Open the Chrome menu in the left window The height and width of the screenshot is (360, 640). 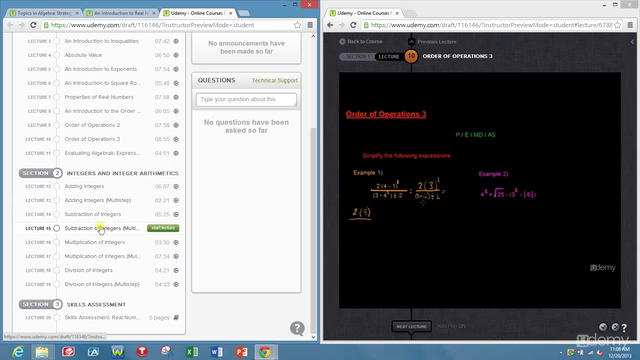coord(310,25)
